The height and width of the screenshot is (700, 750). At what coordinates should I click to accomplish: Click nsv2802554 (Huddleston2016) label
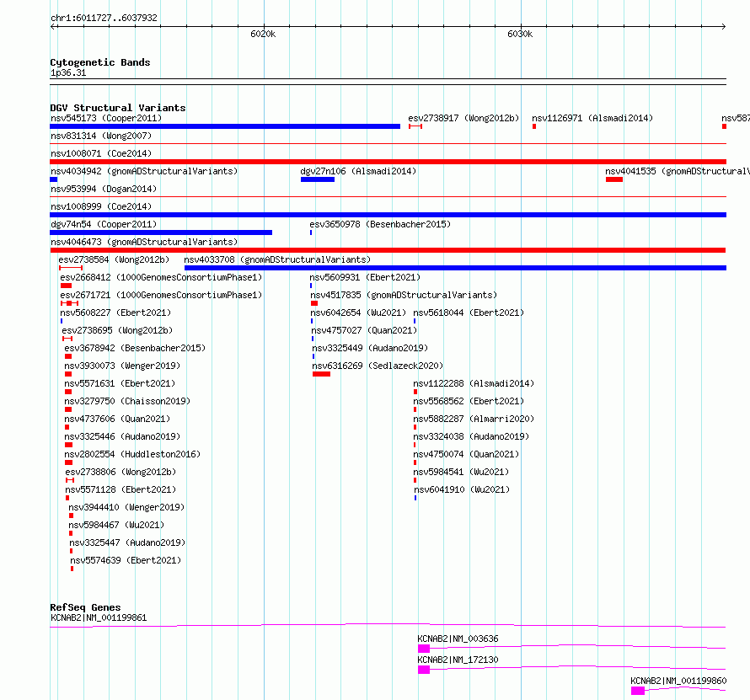(132, 454)
